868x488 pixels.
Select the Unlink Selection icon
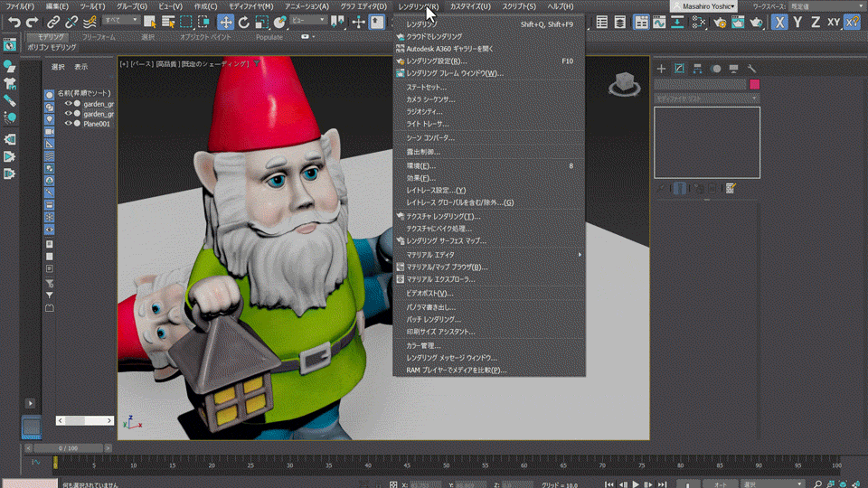point(71,22)
